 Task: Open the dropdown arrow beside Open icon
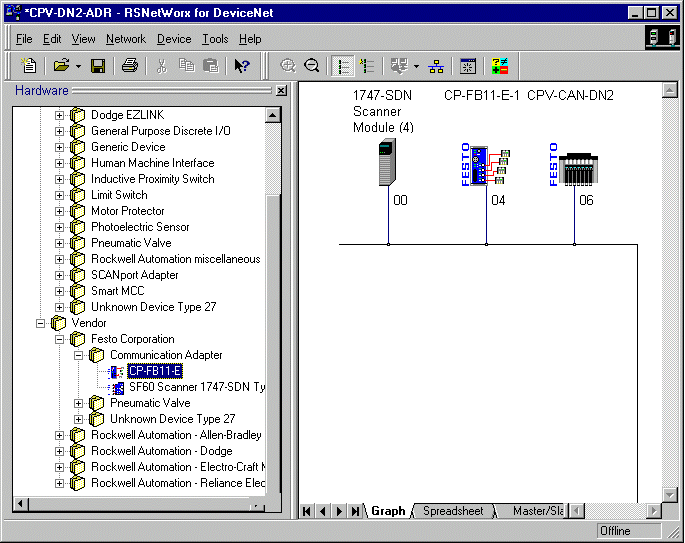click(78, 66)
